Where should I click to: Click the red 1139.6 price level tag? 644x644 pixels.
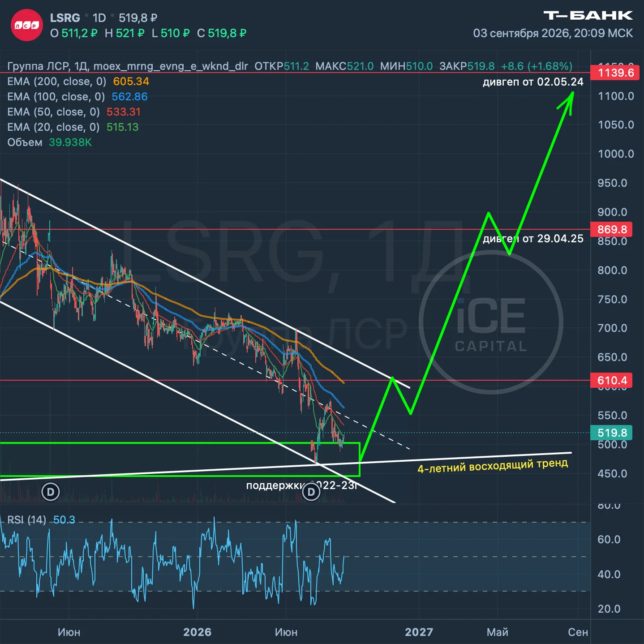(x=615, y=73)
